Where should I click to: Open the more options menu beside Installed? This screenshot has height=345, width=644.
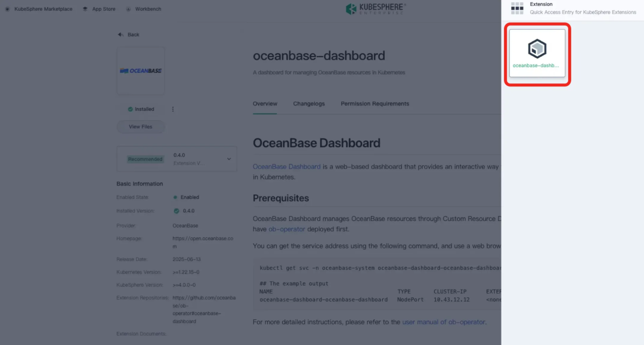click(x=173, y=109)
